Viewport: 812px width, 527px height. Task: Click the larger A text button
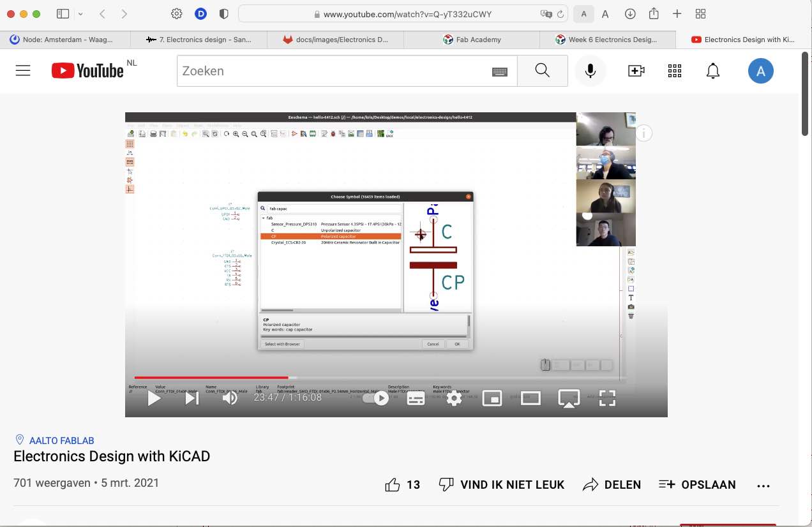point(605,14)
